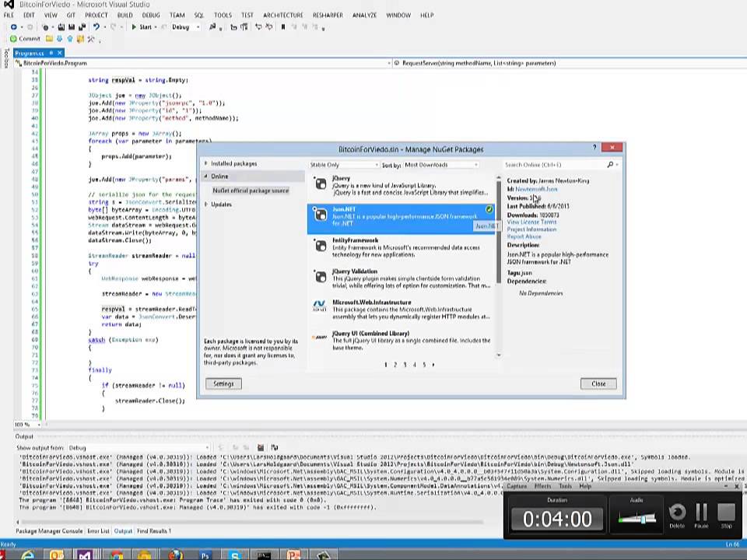747x560 pixels.
Task: Start debugging with the green Start arrow
Action: tap(134, 27)
